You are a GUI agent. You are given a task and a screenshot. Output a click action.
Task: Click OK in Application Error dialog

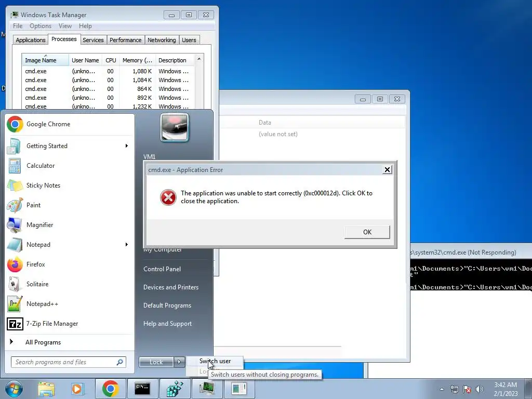point(367,232)
